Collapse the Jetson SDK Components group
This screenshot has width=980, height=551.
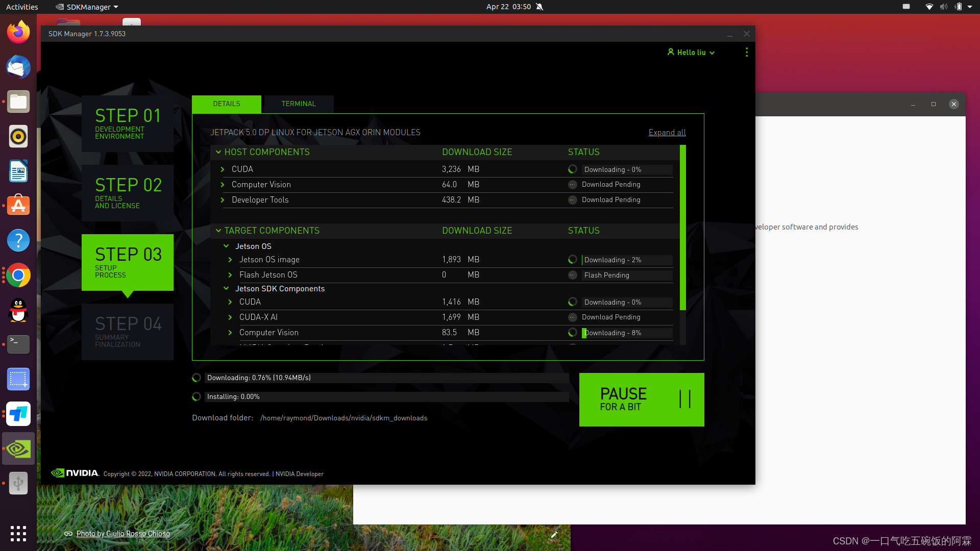pos(226,288)
